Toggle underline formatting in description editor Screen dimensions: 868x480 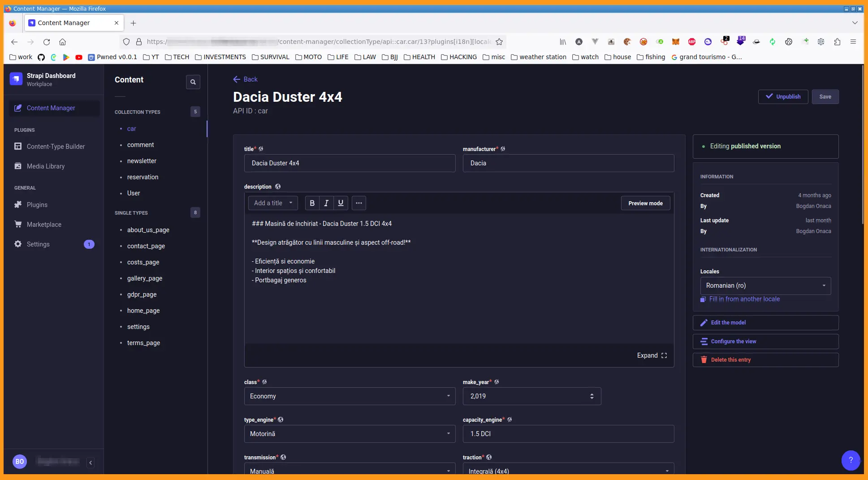pyautogui.click(x=341, y=203)
